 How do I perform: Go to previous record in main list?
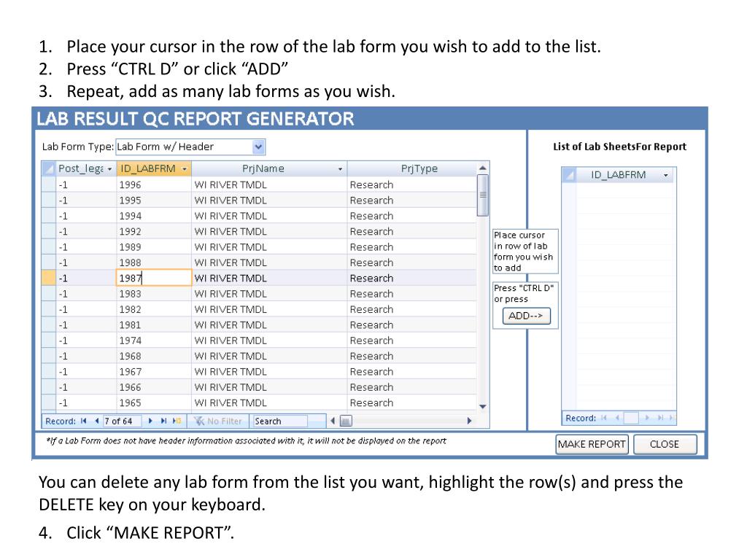(x=97, y=421)
